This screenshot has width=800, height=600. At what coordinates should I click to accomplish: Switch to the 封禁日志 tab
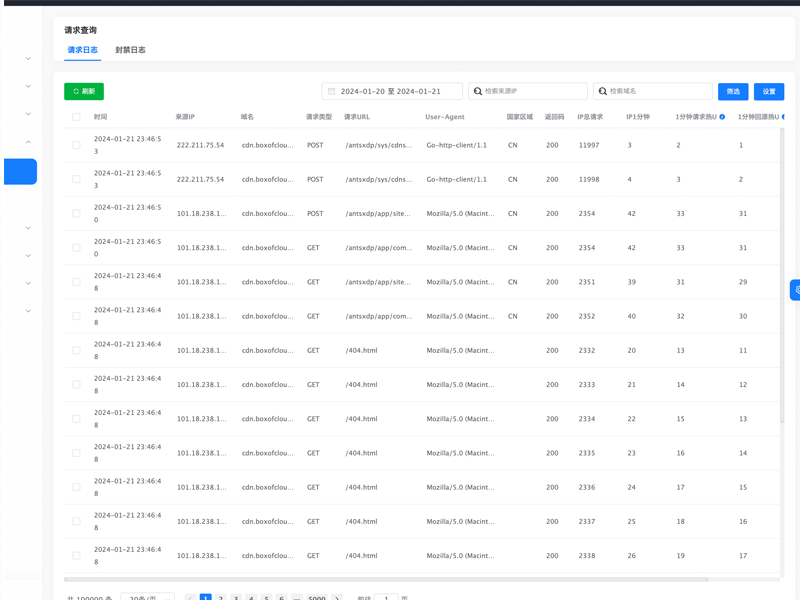point(132,50)
